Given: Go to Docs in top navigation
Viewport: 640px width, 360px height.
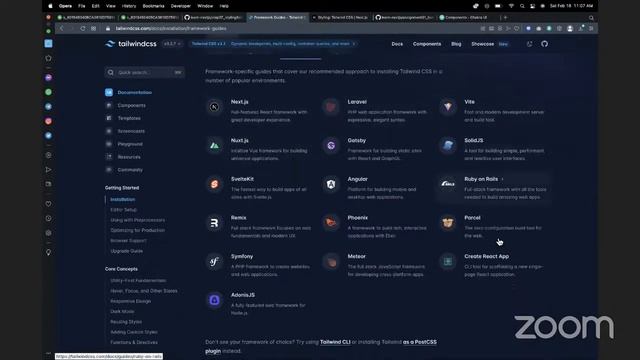Looking at the screenshot, I should (x=397, y=44).
